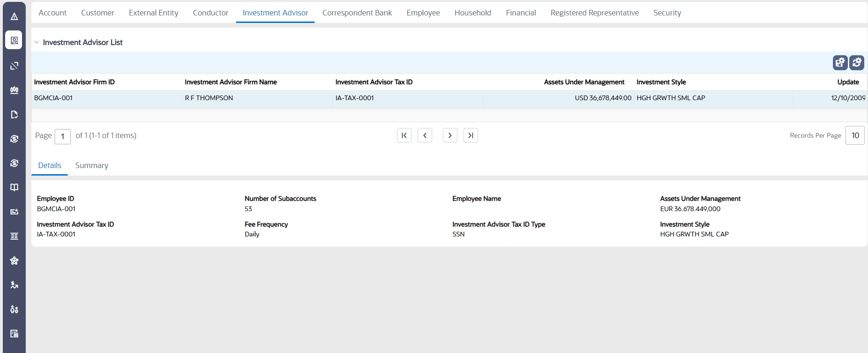Click the highlighted profile search sidebar icon

pyautogui.click(x=14, y=40)
